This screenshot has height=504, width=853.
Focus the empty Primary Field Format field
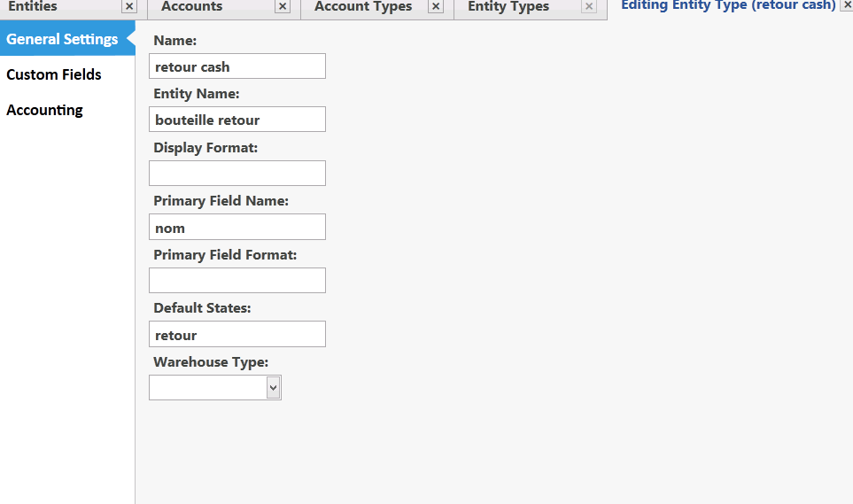click(237, 280)
